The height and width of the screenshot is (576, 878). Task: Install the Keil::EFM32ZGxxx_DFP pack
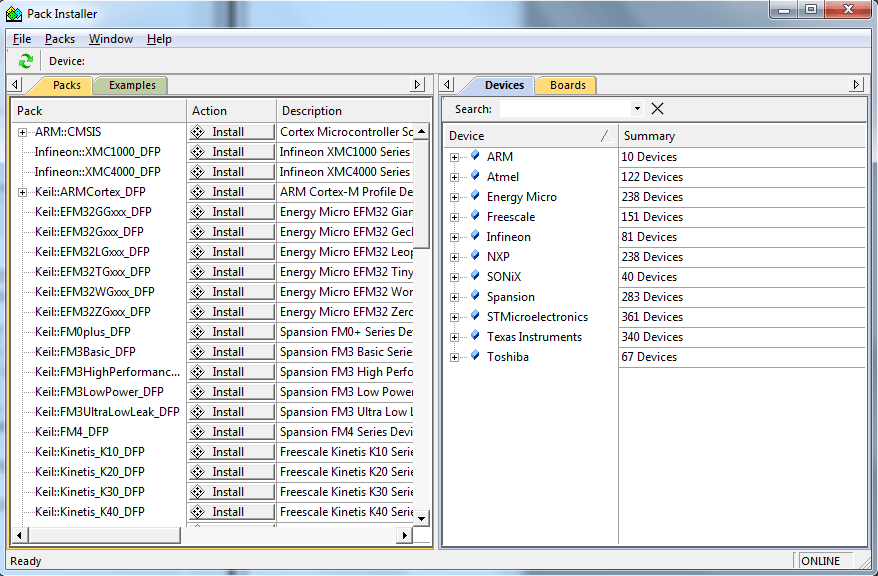click(x=231, y=312)
